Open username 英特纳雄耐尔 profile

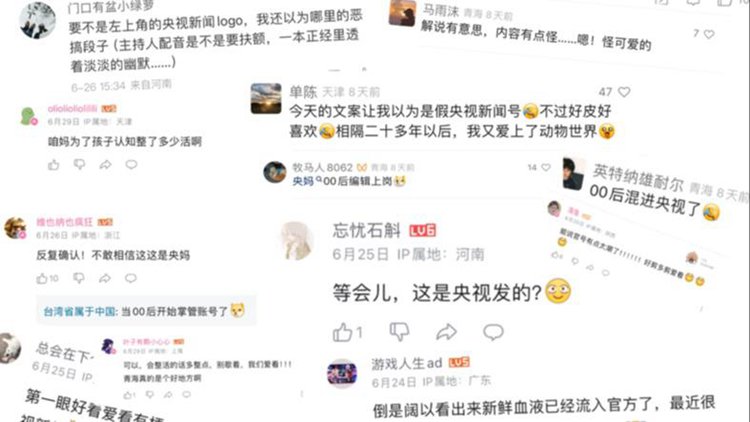coord(638,177)
